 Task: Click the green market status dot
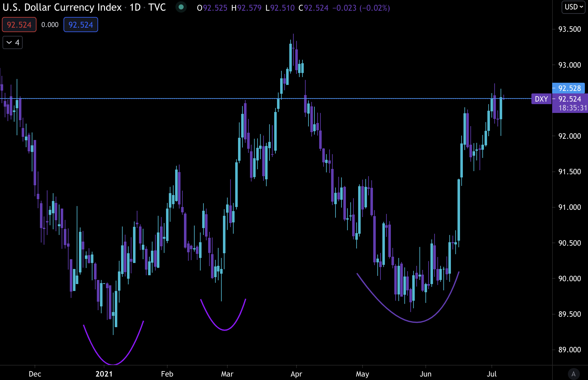(181, 7)
